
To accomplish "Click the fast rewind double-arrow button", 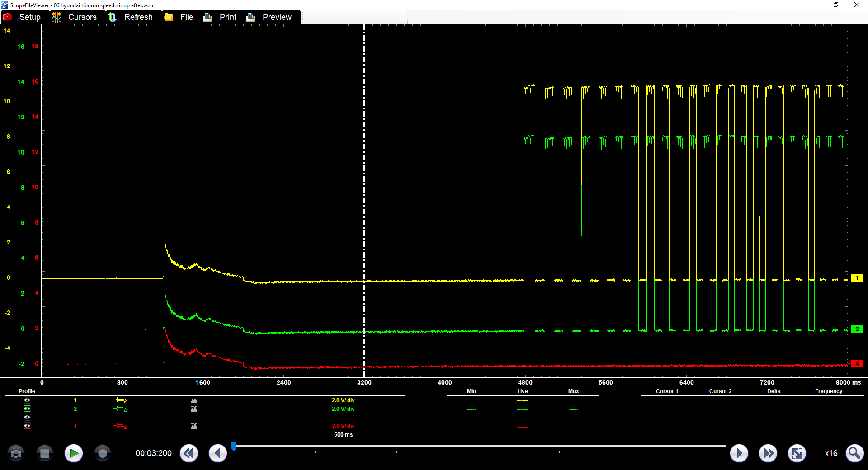I will click(x=189, y=453).
